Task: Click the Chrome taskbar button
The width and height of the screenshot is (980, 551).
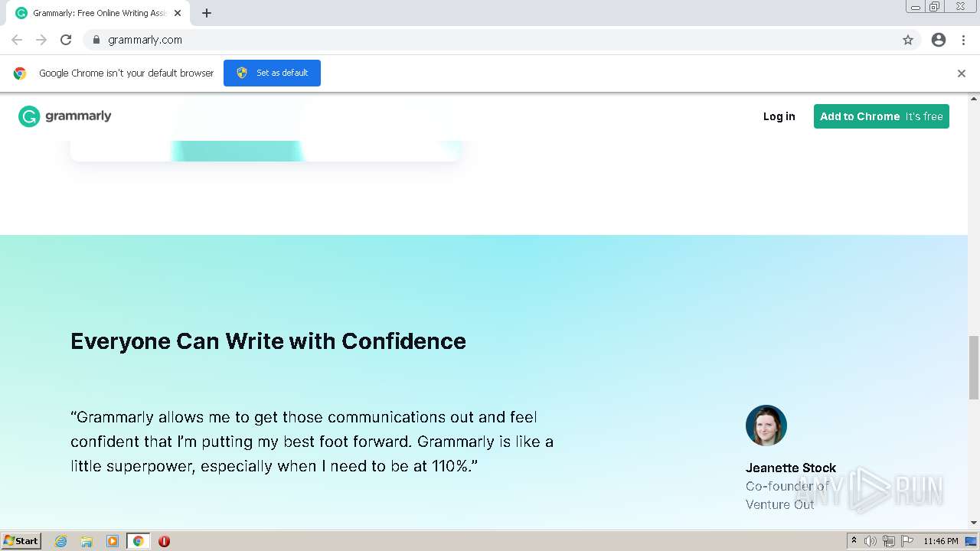Action: (139, 541)
